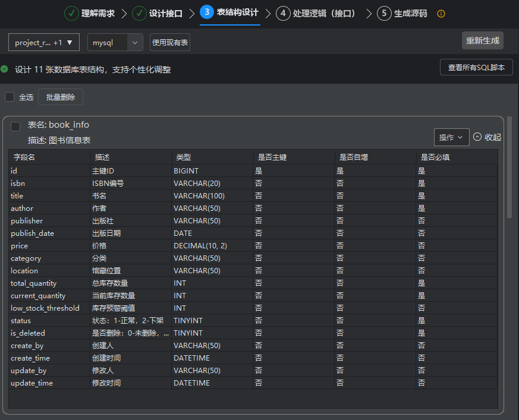Check the 全选 checkbox

click(x=10, y=97)
